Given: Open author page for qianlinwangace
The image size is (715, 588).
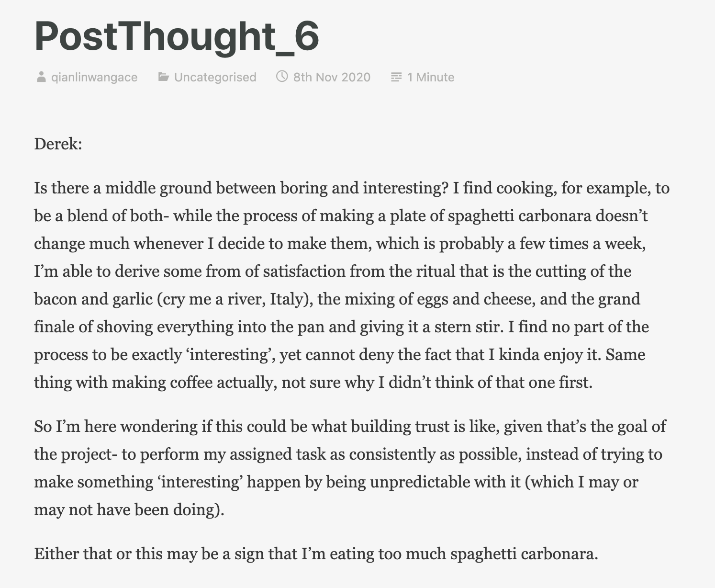Looking at the screenshot, I should pyautogui.click(x=94, y=78).
